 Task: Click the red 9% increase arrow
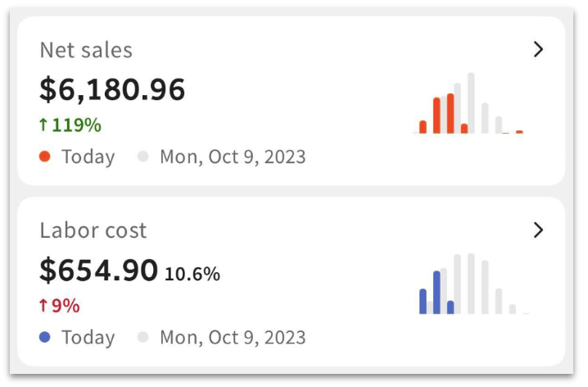(43, 306)
